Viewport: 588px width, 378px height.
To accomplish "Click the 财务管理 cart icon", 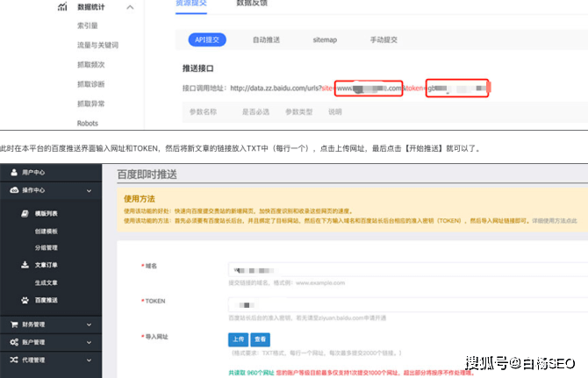I will [14, 325].
